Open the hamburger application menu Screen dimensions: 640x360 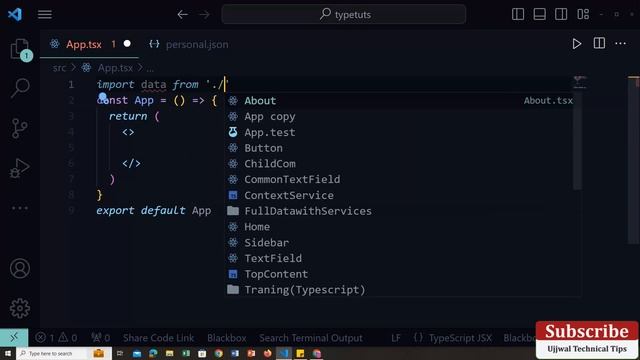tap(45, 15)
